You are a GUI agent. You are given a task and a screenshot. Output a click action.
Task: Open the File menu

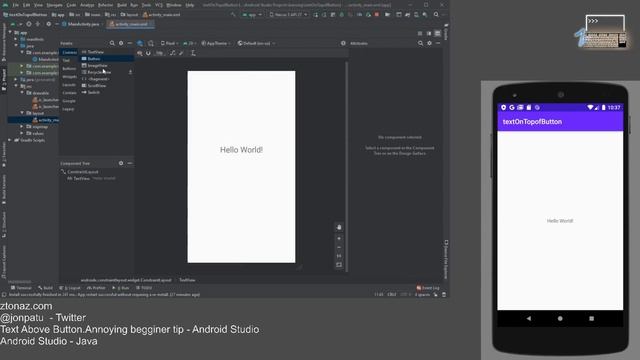(16, 5)
